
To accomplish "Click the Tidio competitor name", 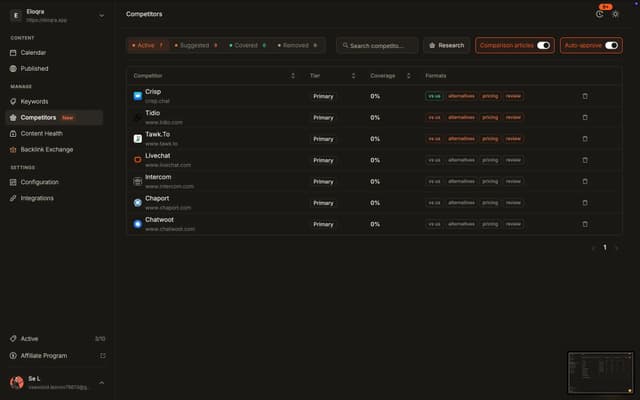I will [153, 113].
